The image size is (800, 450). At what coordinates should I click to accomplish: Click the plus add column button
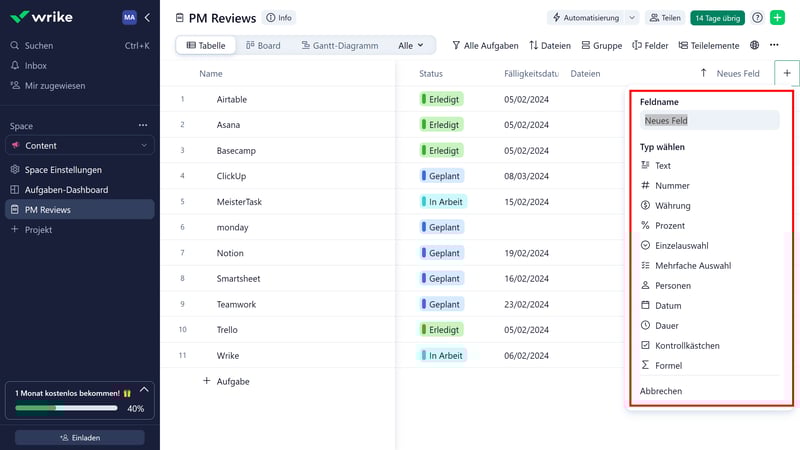click(x=787, y=73)
